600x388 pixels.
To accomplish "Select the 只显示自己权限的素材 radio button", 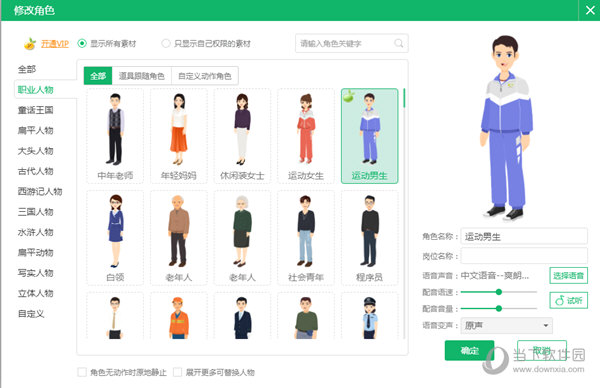I will tap(166, 44).
